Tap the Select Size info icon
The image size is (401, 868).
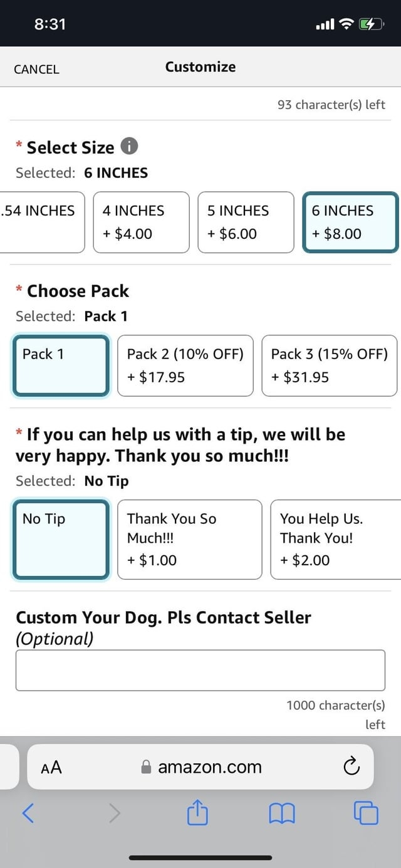128,147
